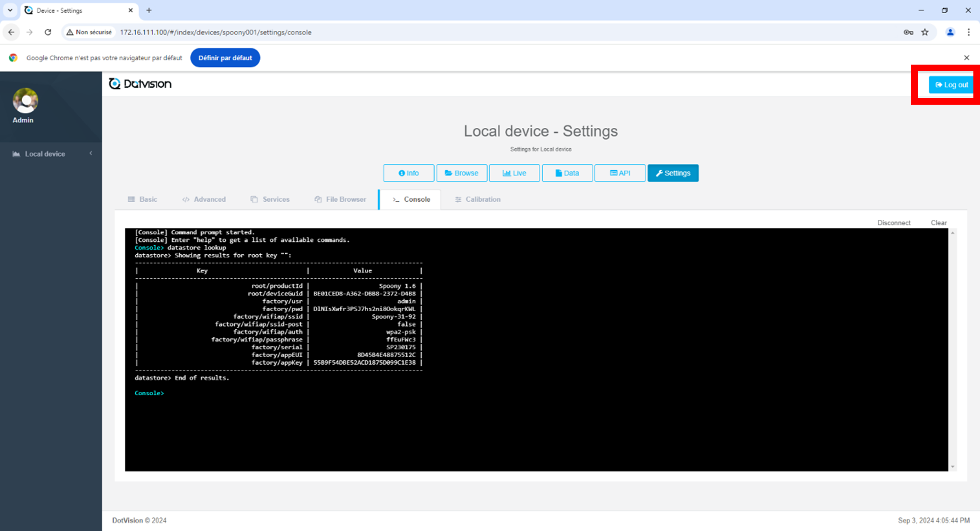Click the Admin avatar picture
Viewport: 980px width, 531px height.
[25, 100]
